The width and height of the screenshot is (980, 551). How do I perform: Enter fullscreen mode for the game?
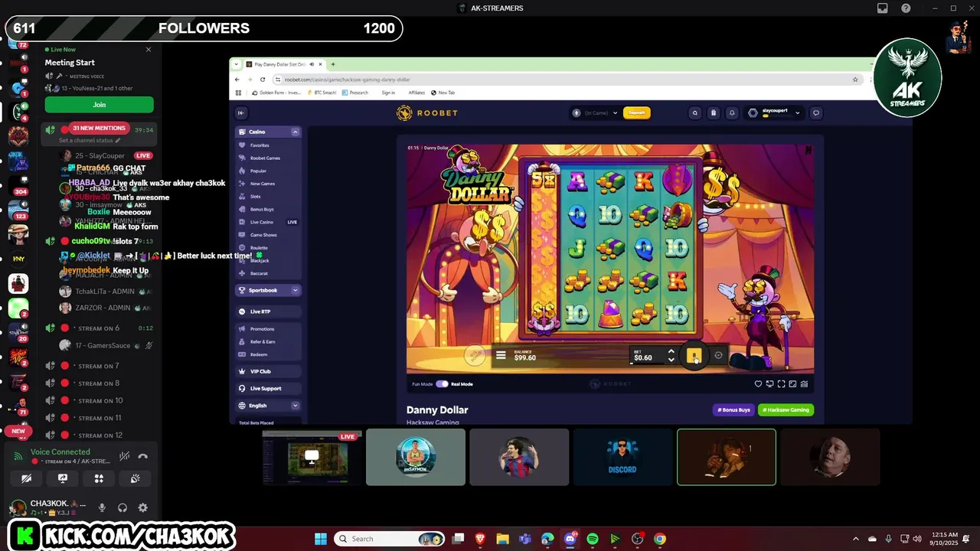781,384
